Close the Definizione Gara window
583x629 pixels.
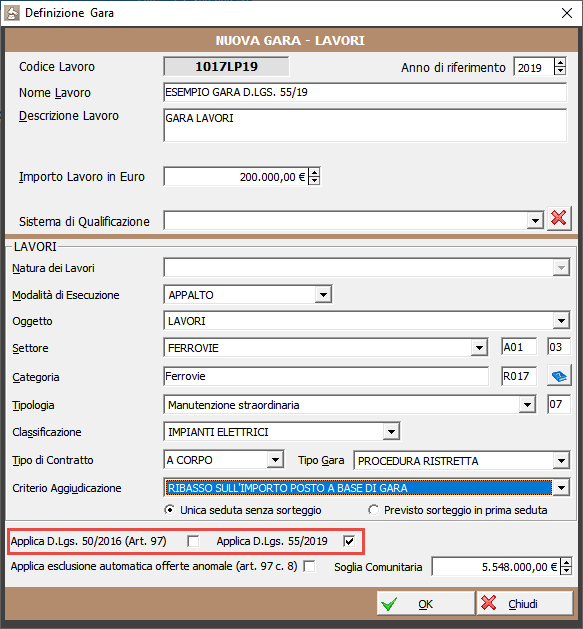tap(567, 13)
